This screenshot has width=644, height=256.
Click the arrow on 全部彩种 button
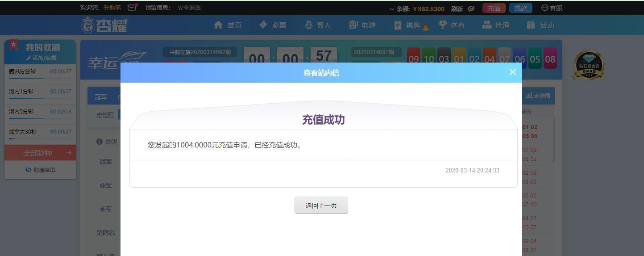coord(69,153)
